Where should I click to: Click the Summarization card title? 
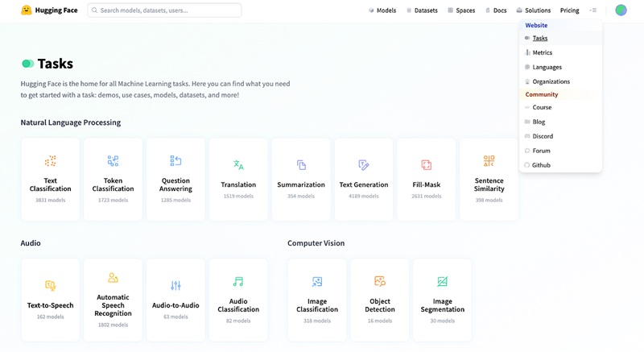pyautogui.click(x=301, y=184)
